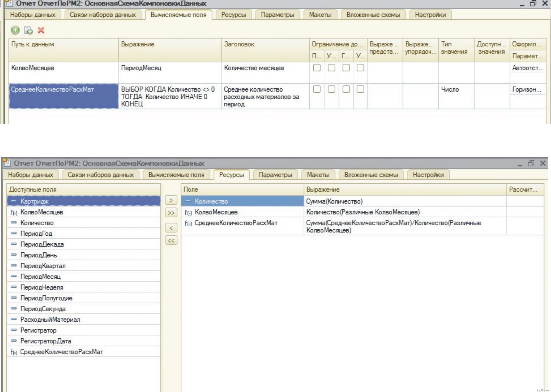This screenshot has width=551, height=392.
Task: Open Макеты tab in upper window
Action: [320, 15]
